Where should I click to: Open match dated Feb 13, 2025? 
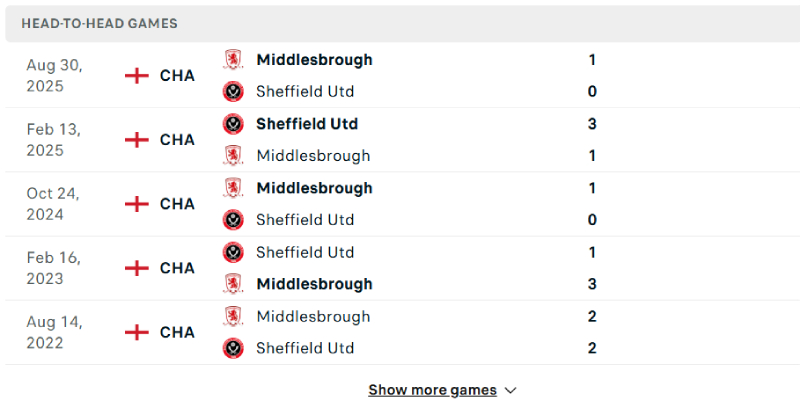(x=54, y=140)
